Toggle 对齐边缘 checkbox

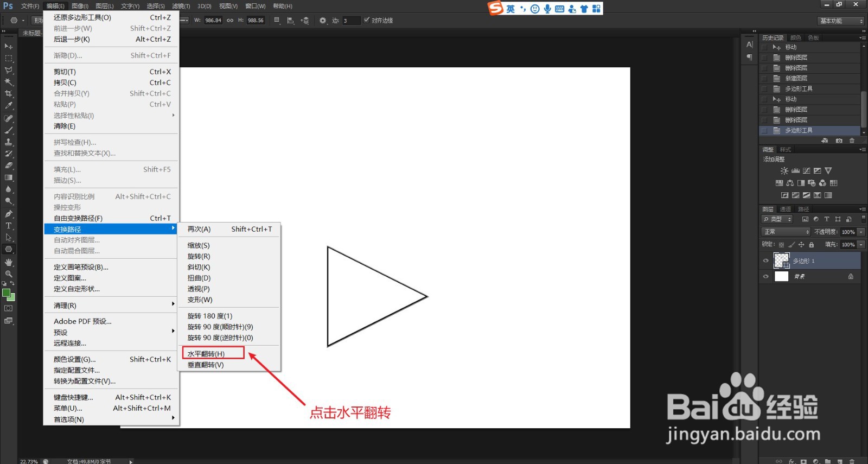[x=367, y=20]
